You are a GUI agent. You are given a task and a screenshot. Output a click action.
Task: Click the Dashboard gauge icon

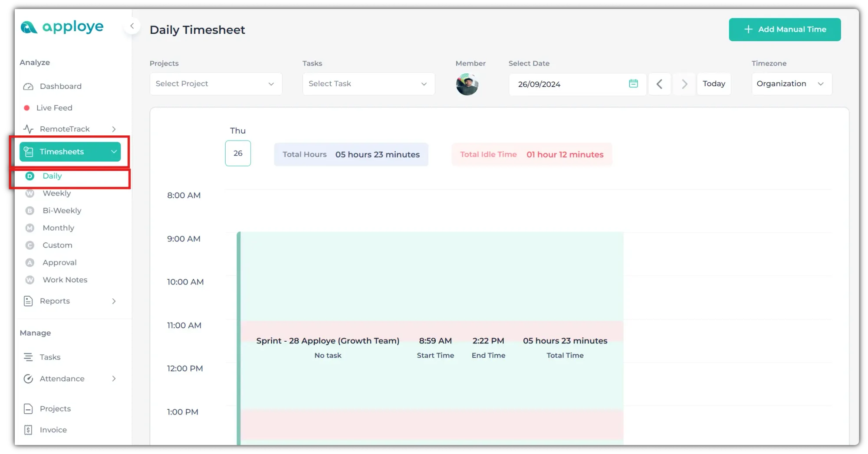[28, 86]
